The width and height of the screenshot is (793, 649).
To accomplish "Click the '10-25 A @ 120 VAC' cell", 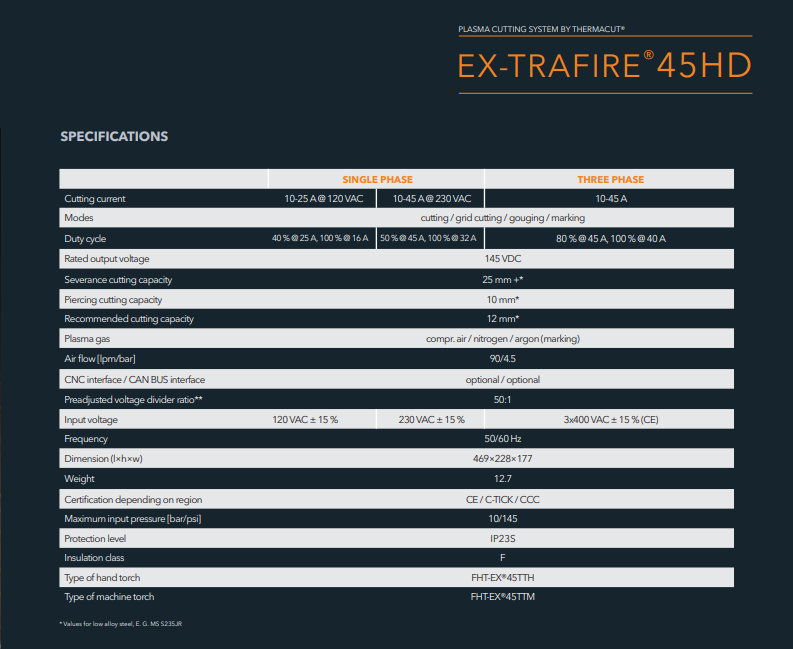I will pos(324,199).
